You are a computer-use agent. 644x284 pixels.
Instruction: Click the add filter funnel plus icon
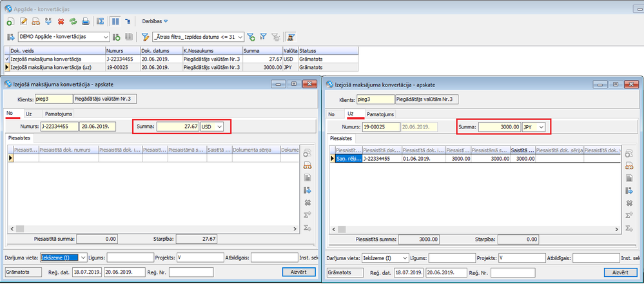pyautogui.click(x=251, y=37)
